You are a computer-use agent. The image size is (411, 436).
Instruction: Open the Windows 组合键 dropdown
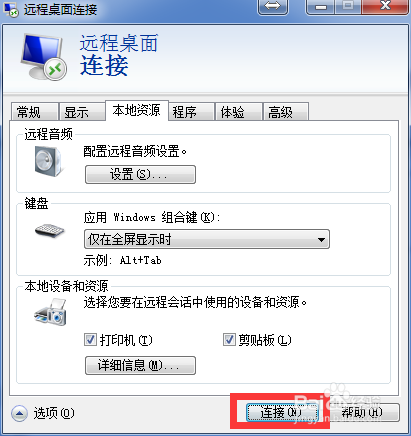point(207,239)
